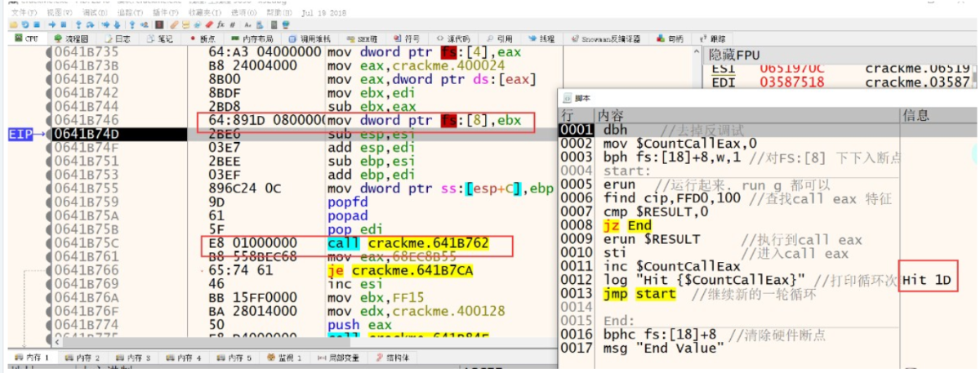
Task: Click the Close/stop debugging toolbar icon
Action: pyautogui.click(x=37, y=24)
